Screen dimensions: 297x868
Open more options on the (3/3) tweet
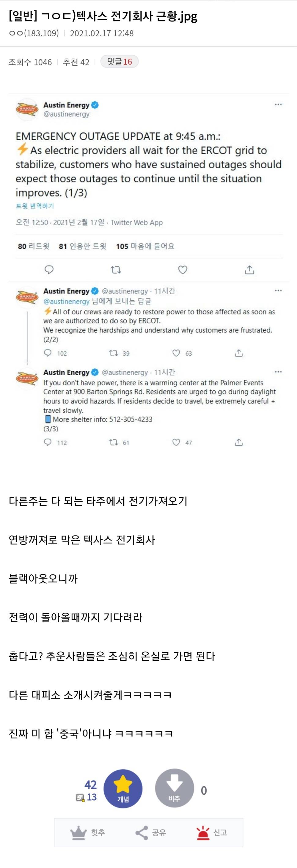[278, 372]
